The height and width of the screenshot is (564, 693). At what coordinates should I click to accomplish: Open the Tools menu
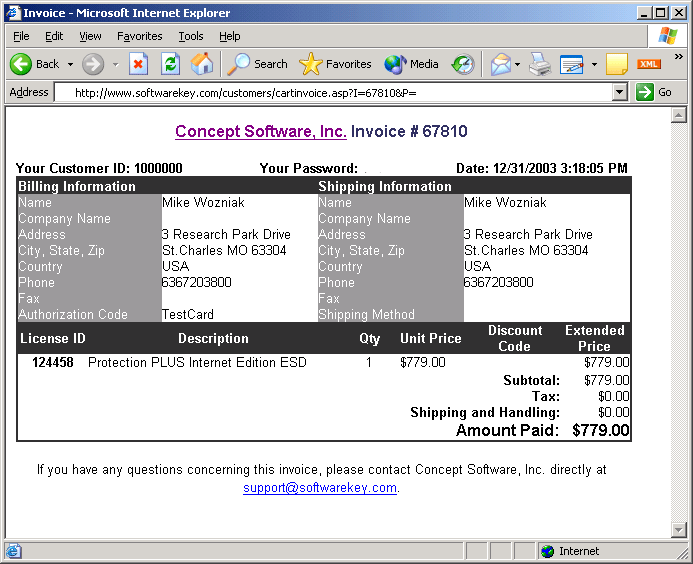[191, 36]
